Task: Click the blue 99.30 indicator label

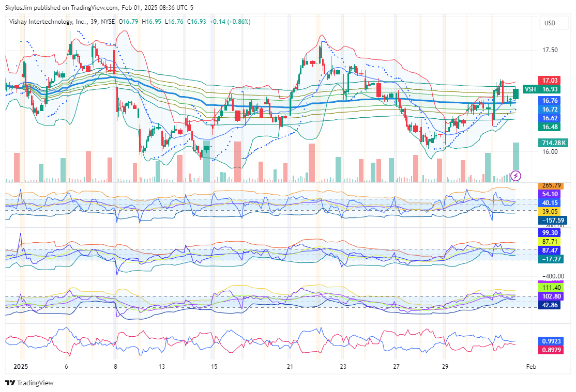Action: [550, 233]
